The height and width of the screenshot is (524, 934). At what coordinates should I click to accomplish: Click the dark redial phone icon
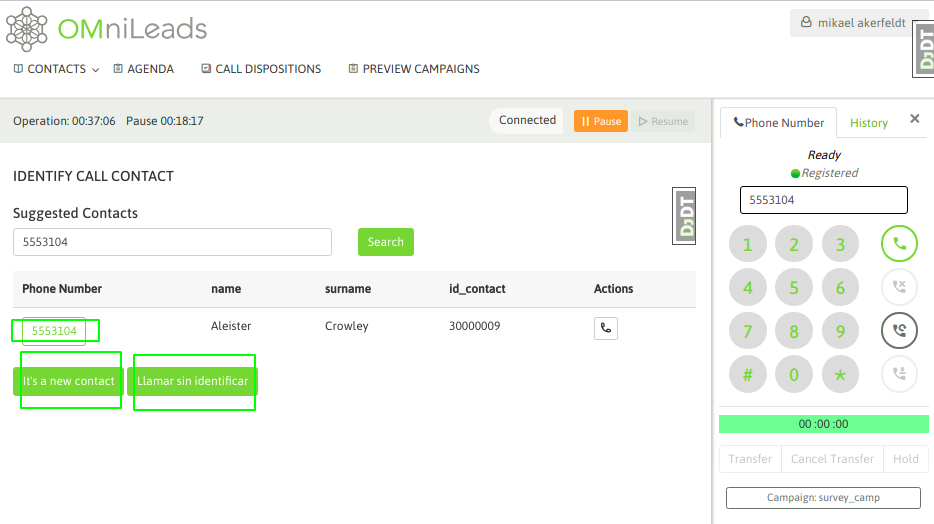pos(899,330)
